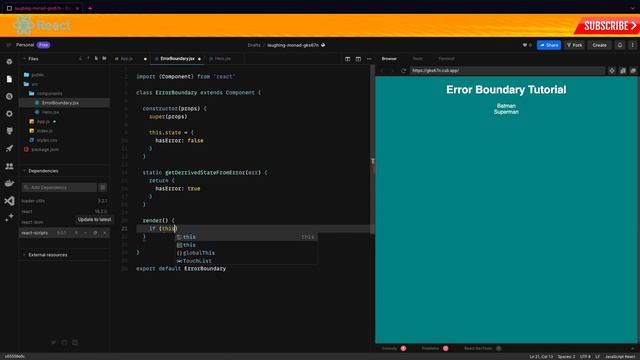The width and height of the screenshot is (640, 360).
Task: Open the sandbox info icon atop the sidebar
Action: 9,62
